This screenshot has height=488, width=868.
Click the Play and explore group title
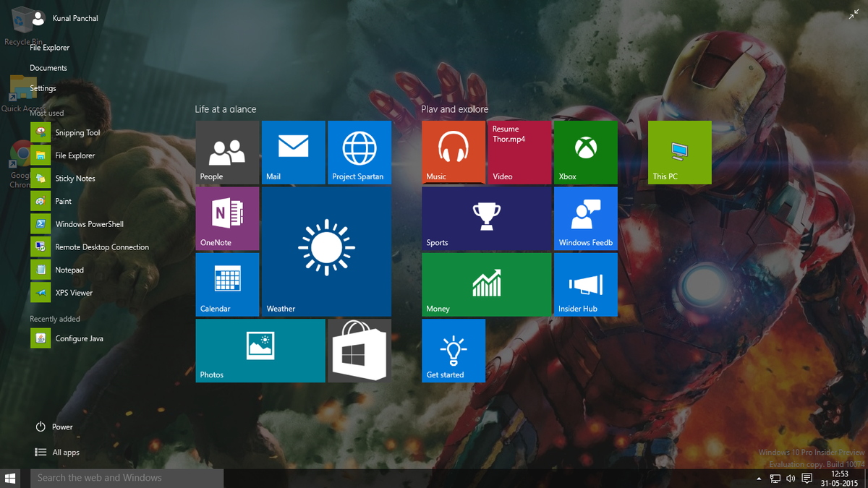(x=454, y=109)
